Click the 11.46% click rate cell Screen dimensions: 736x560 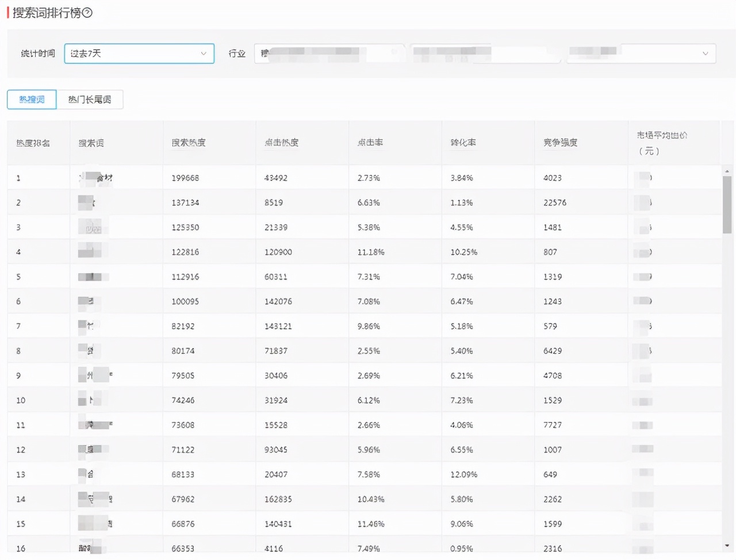coord(371,524)
